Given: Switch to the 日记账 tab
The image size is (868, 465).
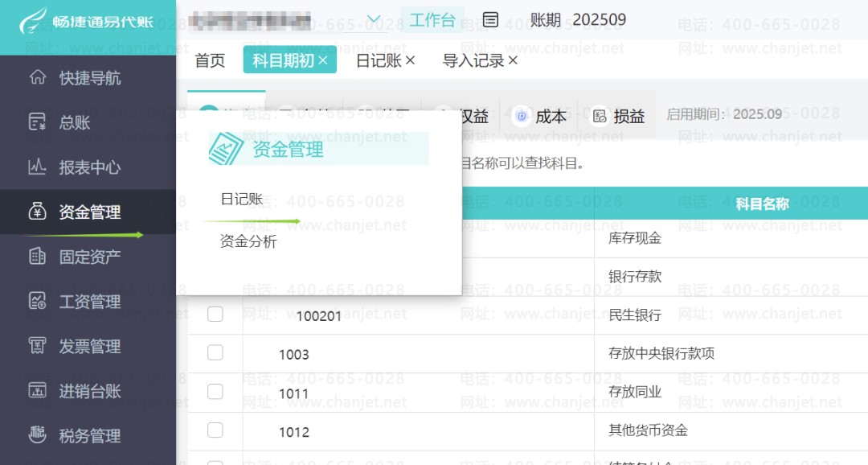Looking at the screenshot, I should [379, 60].
